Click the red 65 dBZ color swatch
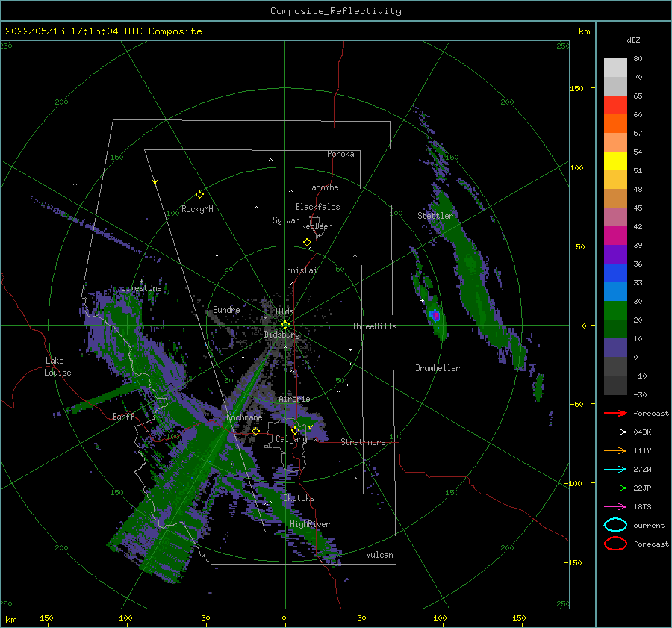The width and height of the screenshot is (672, 628). click(615, 105)
